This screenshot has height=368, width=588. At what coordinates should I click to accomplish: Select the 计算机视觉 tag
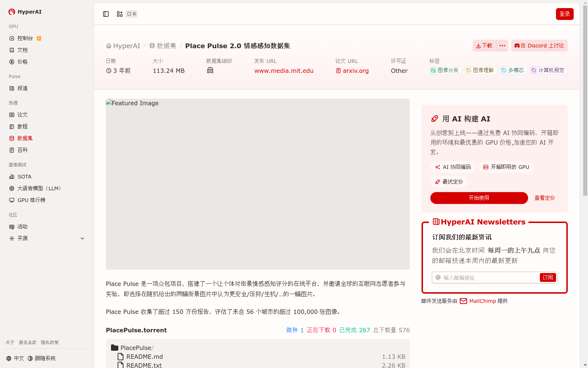(548, 70)
